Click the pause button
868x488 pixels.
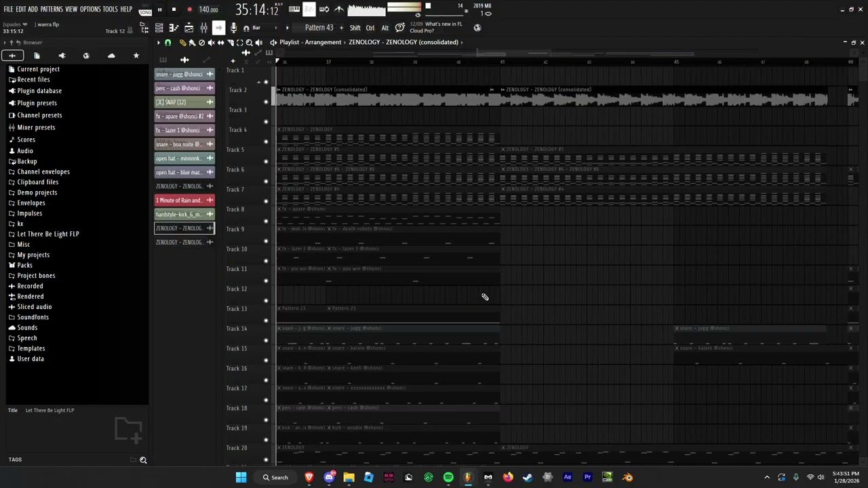tap(159, 9)
